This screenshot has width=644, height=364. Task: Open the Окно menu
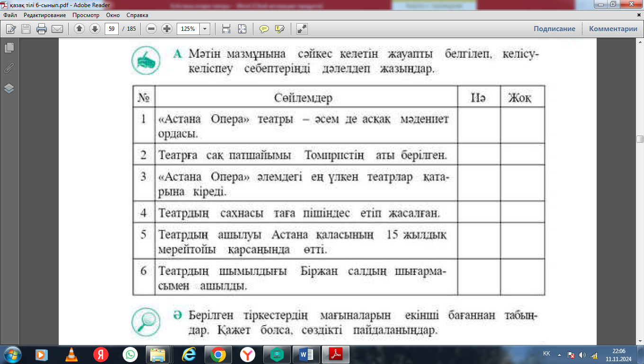pos(113,15)
